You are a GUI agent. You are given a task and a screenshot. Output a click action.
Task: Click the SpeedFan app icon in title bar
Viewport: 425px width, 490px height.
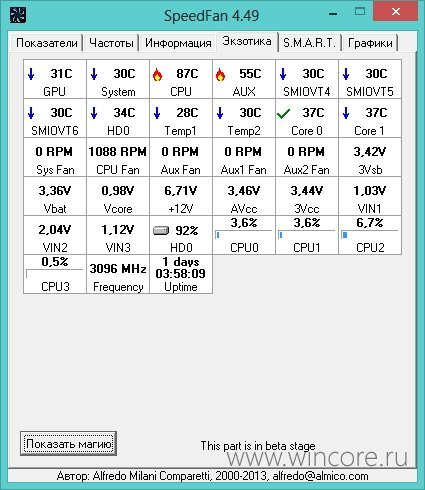17,15
